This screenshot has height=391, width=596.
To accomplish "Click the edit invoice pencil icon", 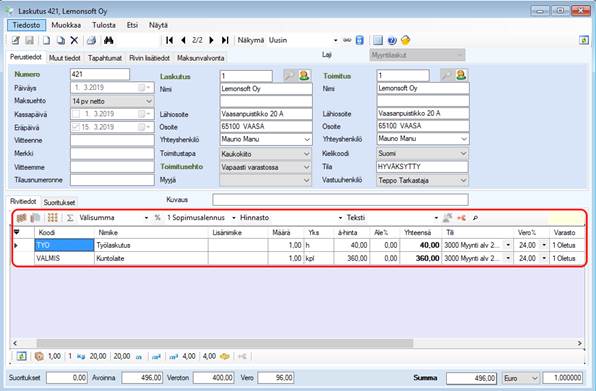I will (x=16, y=40).
